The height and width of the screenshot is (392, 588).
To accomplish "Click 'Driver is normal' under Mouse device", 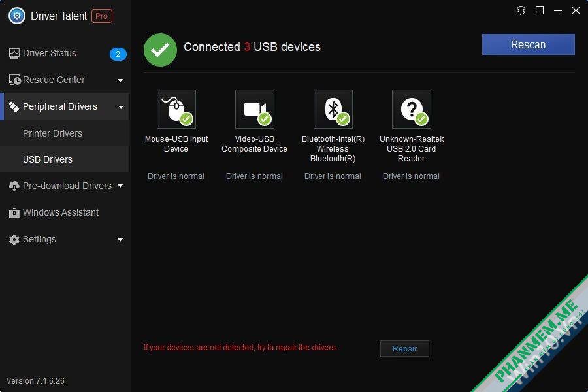I will point(176,176).
